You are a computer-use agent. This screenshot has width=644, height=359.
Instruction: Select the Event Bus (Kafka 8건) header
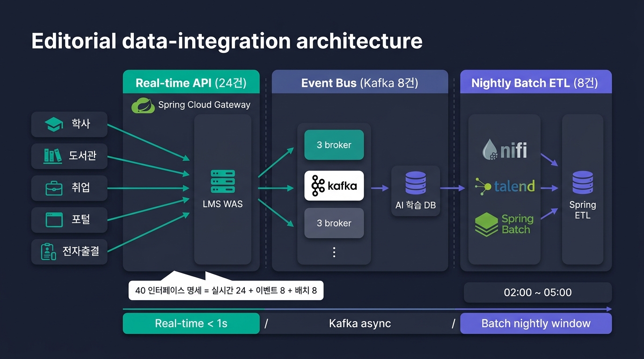(x=360, y=83)
